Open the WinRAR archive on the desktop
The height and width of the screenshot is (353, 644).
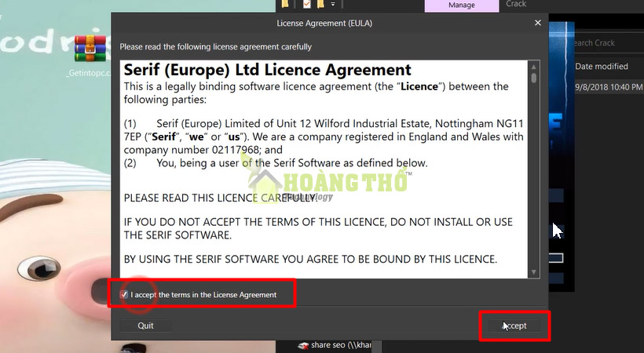pyautogui.click(x=90, y=49)
